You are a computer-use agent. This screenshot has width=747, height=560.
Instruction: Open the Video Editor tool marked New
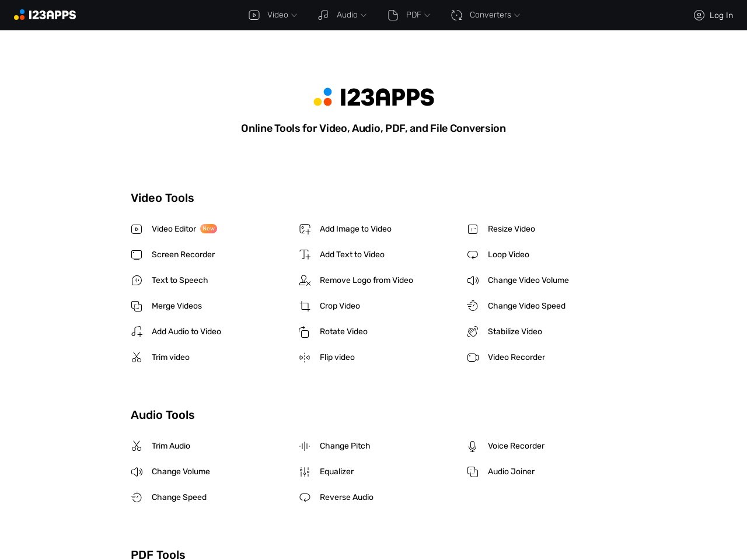174,229
